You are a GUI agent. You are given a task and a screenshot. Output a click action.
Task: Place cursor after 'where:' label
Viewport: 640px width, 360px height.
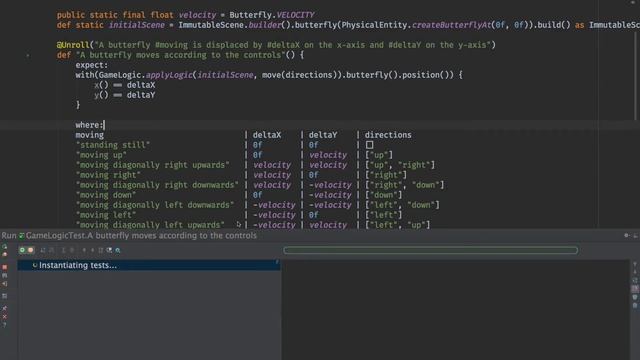tap(104, 125)
